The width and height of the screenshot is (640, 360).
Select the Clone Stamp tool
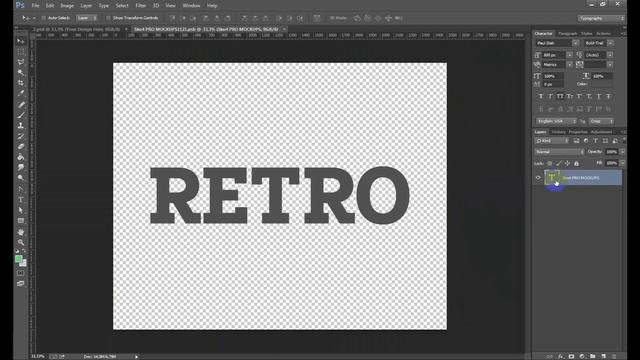21,126
